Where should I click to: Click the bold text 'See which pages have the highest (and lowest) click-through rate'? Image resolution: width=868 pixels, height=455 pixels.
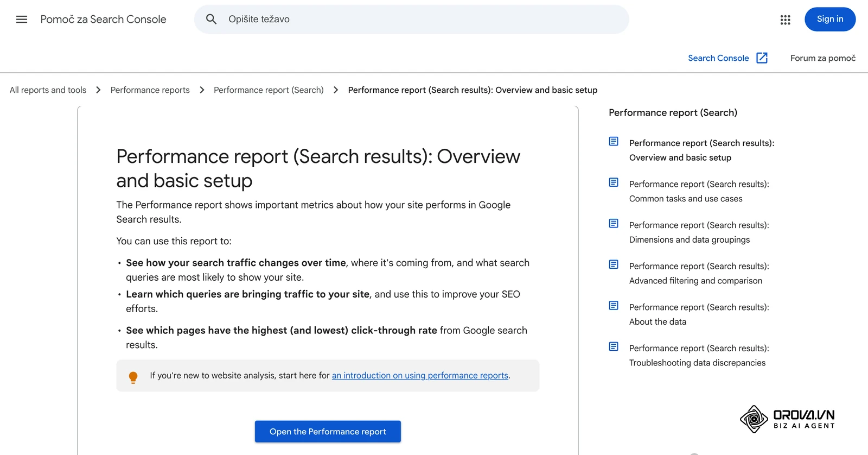click(282, 331)
